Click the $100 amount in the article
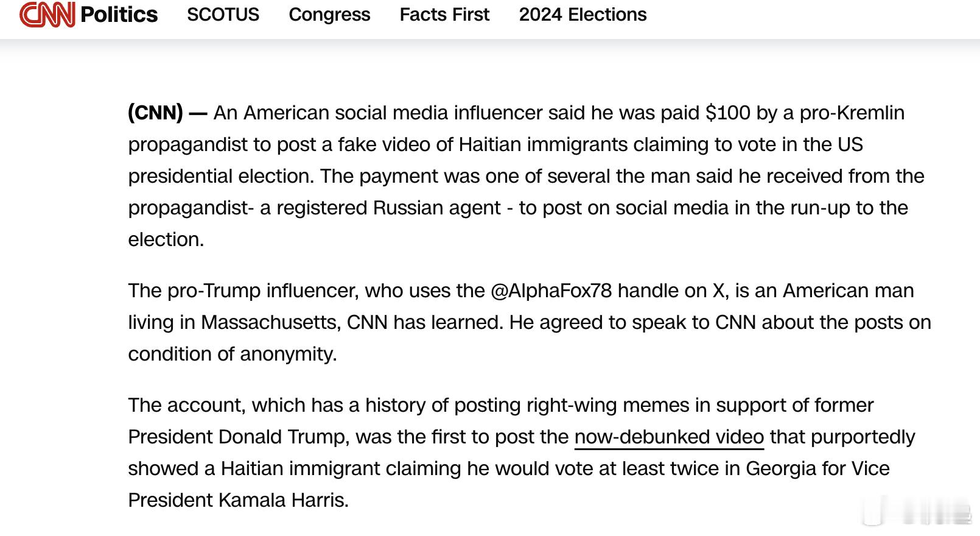Screen dimensions: 980x536 click(x=728, y=113)
